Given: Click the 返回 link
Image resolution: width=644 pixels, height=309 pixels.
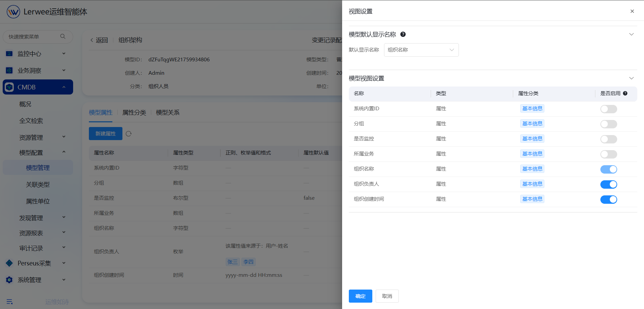Looking at the screenshot, I should click(x=102, y=40).
